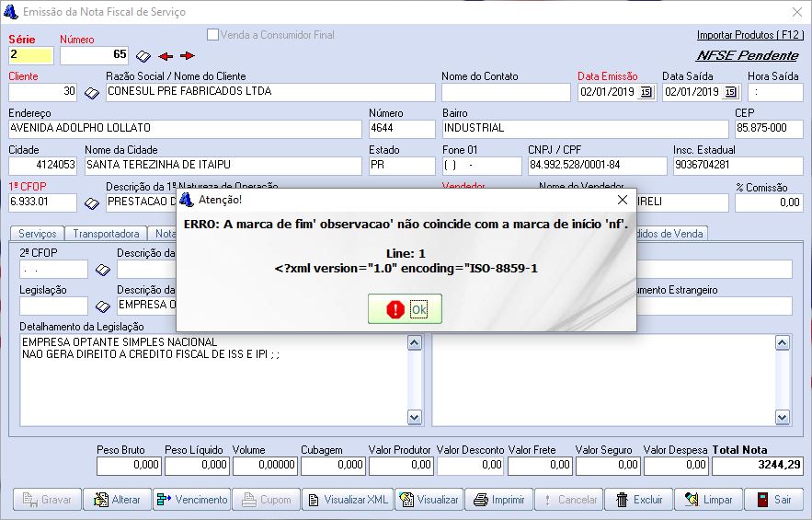Image resolution: width=812 pixels, height=520 pixels.
Task: Go to previous invoice with left red arrow
Action: 166,56
